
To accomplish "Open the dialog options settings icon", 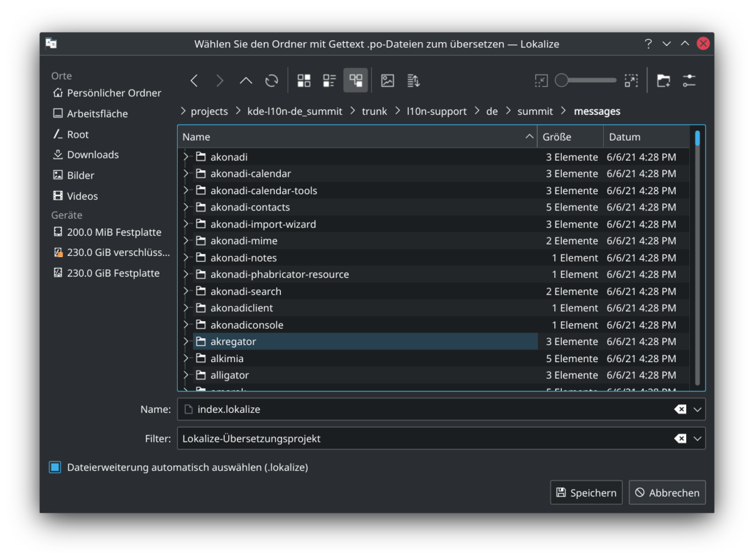I will coord(689,80).
